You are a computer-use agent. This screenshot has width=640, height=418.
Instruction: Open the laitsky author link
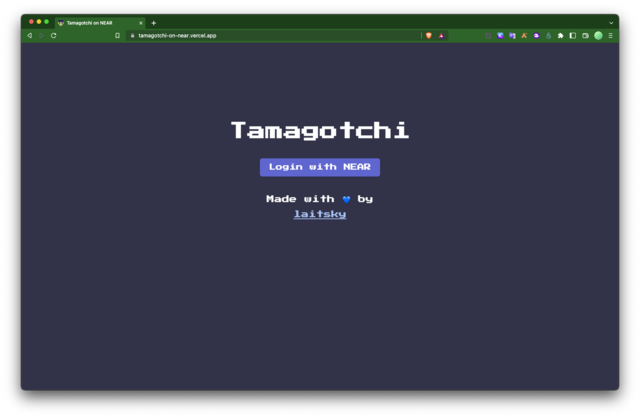click(x=320, y=214)
